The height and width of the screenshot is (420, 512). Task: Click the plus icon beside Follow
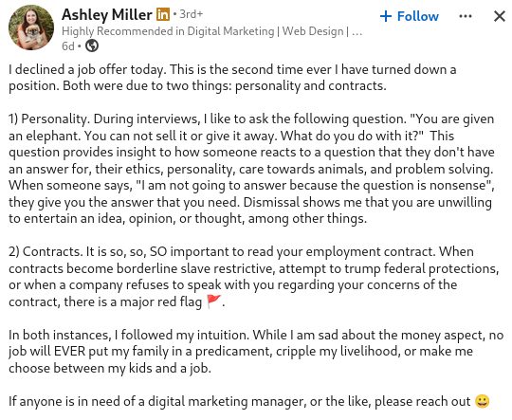[x=386, y=16]
